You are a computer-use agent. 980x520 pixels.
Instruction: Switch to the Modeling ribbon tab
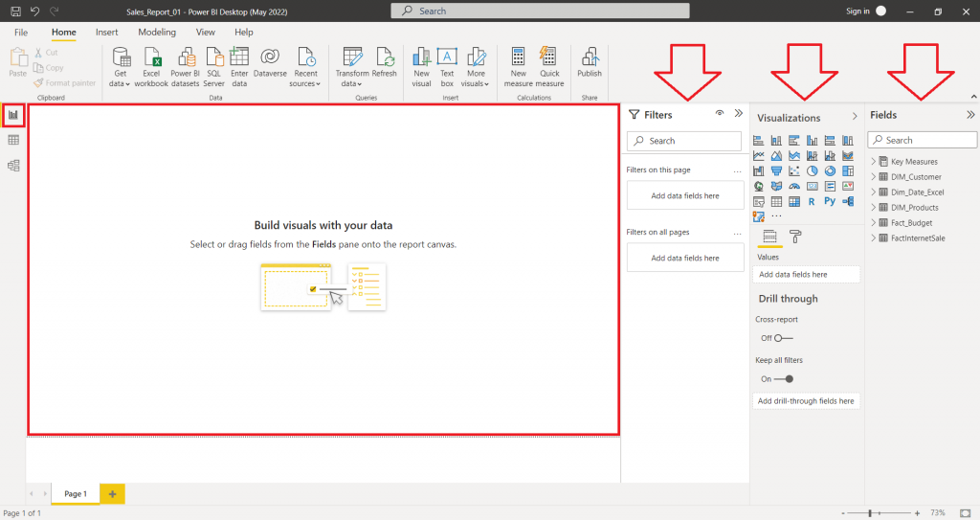[157, 32]
